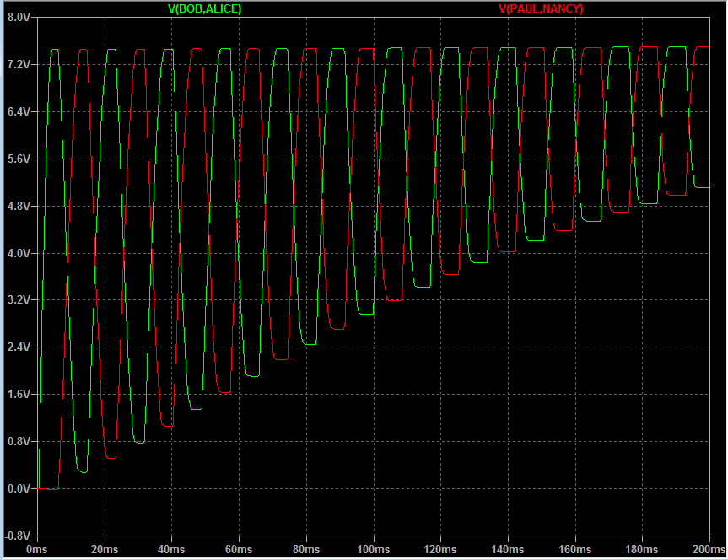Viewport: 728px width, 560px height.
Task: Select the V(BOB,ALICE) trace label
Action: 204,8
